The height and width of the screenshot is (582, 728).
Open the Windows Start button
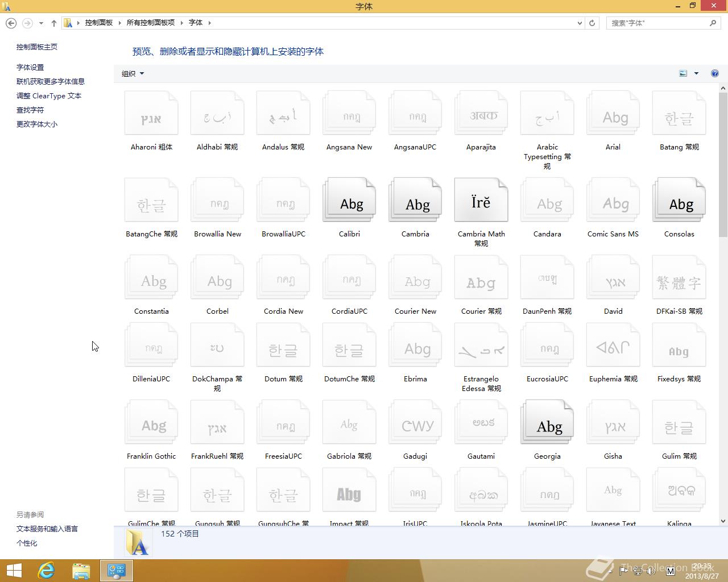(14, 571)
